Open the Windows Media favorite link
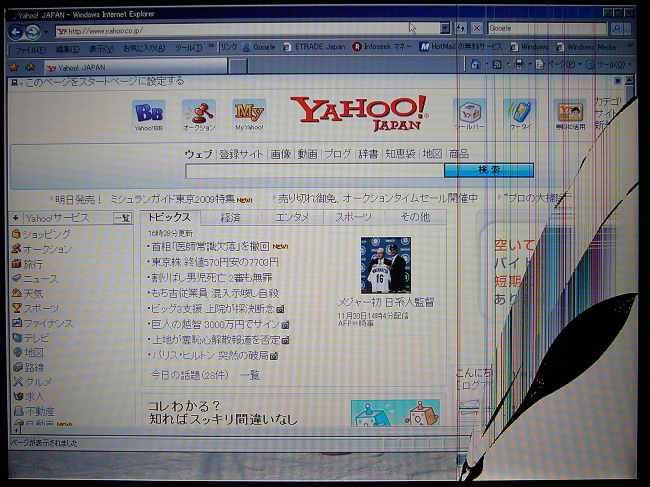This screenshot has height=487, width=650. [586, 46]
